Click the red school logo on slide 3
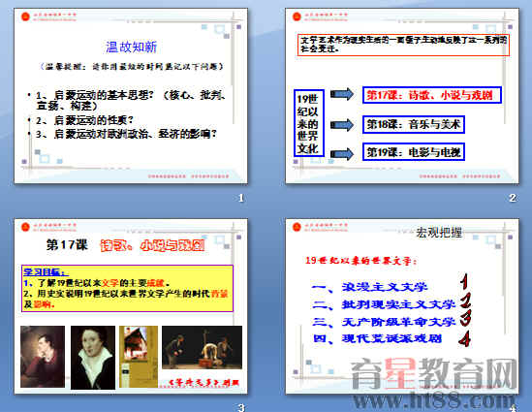532x412 pixels. click(x=25, y=227)
